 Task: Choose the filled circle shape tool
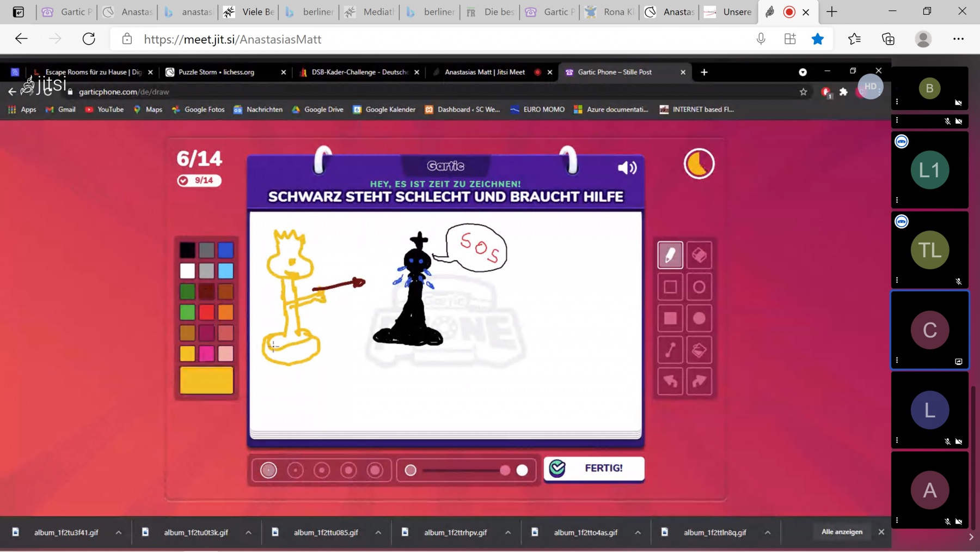pyautogui.click(x=699, y=318)
